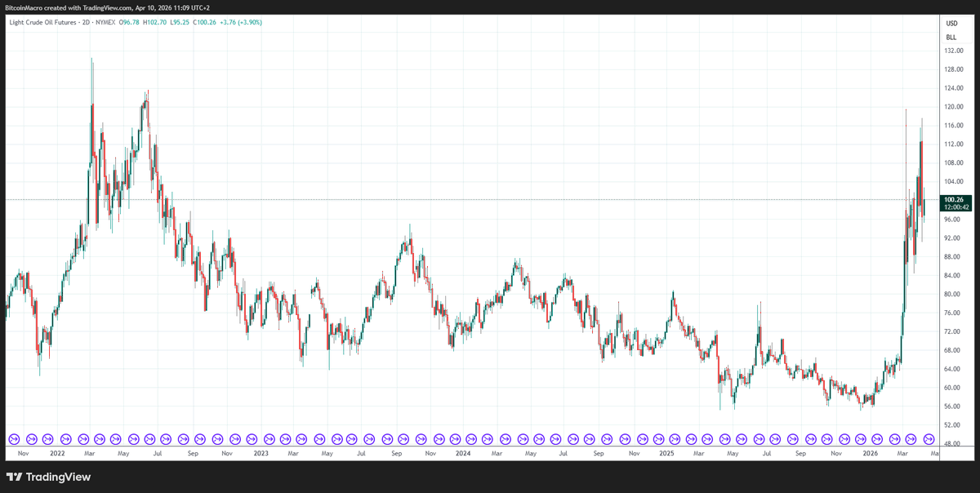Click the 116.00 price axis label
This screenshot has height=493, width=980.
(x=954, y=126)
